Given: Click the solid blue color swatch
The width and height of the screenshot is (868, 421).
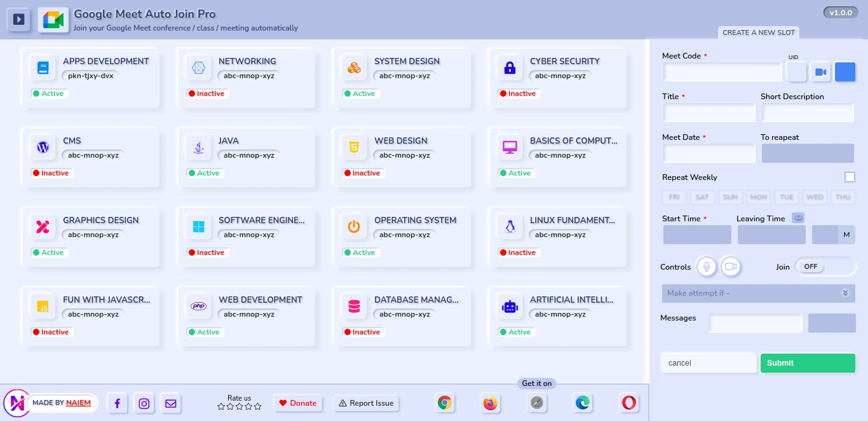Looking at the screenshot, I should (844, 72).
